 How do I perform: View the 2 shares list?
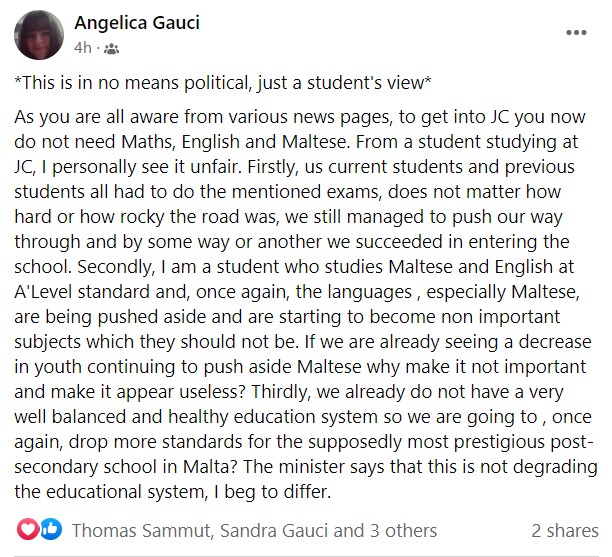(565, 531)
